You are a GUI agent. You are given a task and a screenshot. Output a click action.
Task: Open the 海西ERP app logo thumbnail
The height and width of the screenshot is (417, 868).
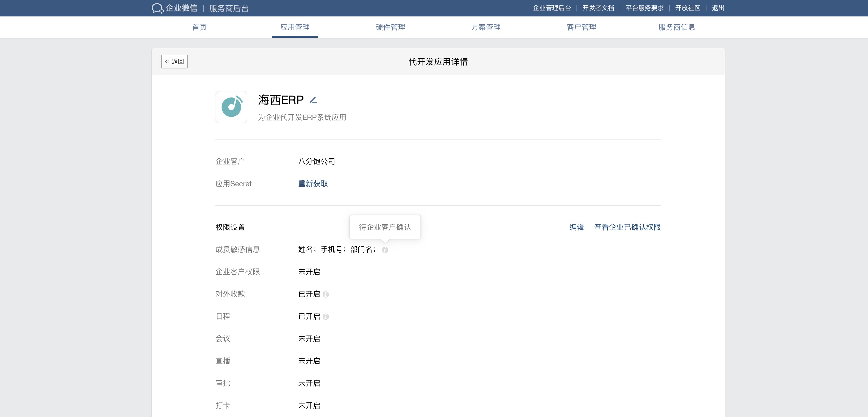pyautogui.click(x=231, y=107)
